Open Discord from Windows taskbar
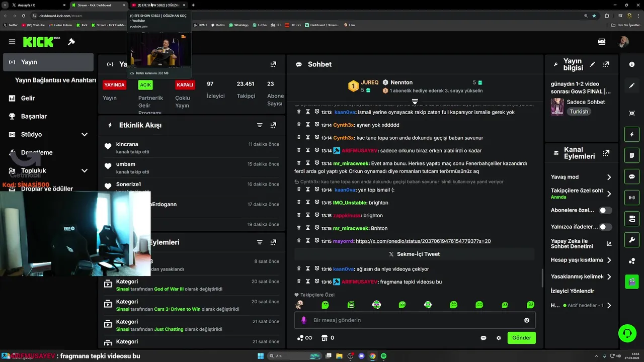Screen dimensions: 644x362 point(361,356)
